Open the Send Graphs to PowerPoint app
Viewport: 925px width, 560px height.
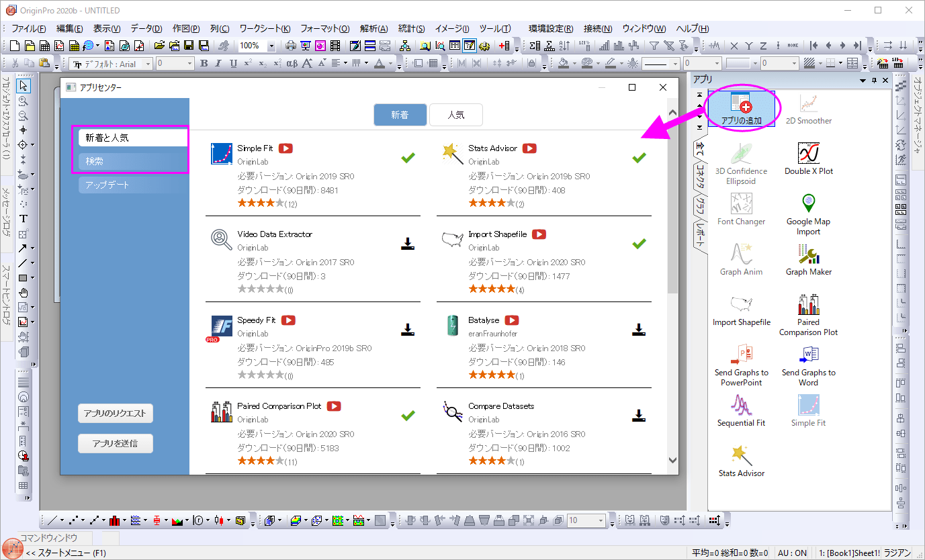click(742, 365)
